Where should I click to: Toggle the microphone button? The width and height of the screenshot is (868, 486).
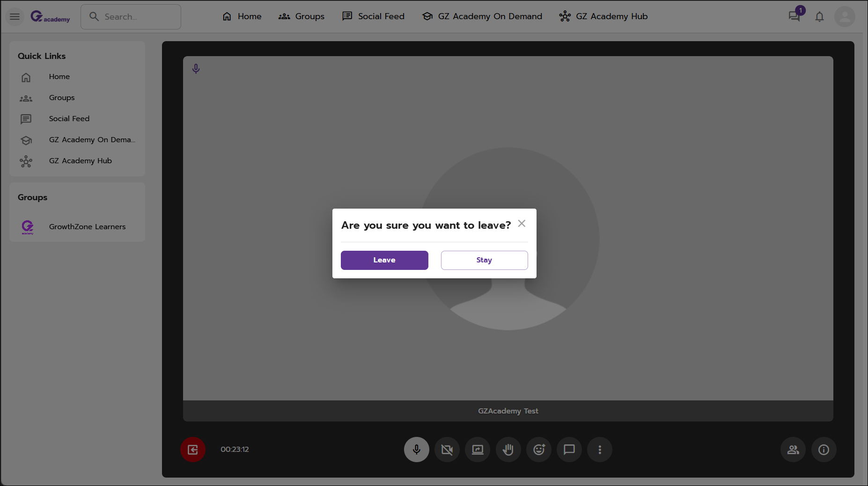click(417, 450)
